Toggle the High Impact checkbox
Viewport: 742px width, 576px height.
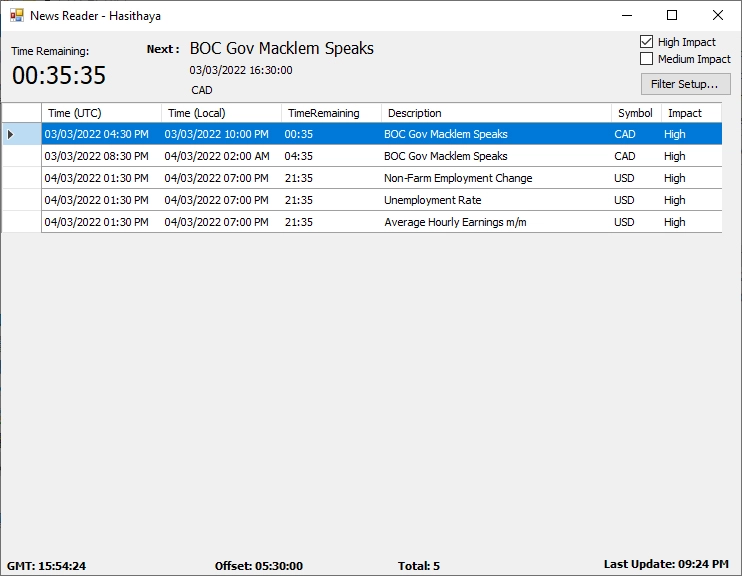646,42
